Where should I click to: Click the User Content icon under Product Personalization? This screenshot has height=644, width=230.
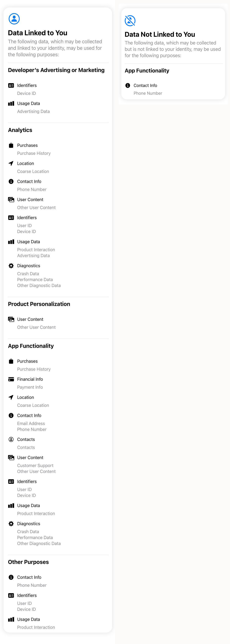(x=11, y=319)
